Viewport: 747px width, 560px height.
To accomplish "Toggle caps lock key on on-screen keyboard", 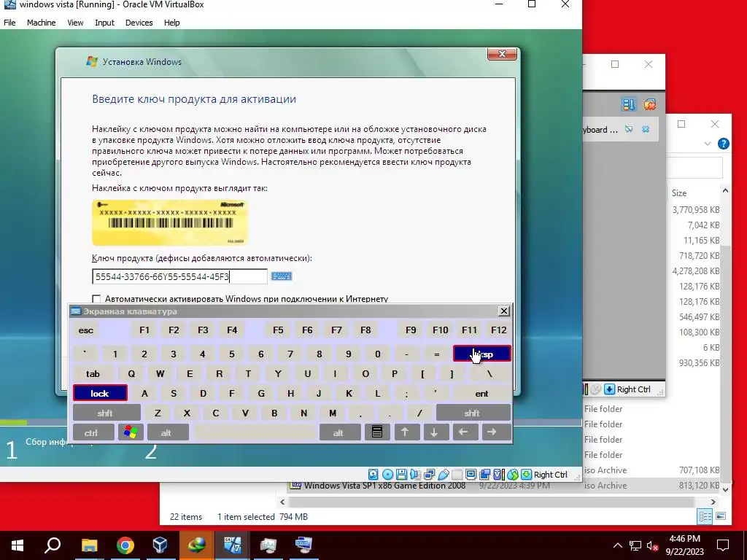I will point(100,393).
